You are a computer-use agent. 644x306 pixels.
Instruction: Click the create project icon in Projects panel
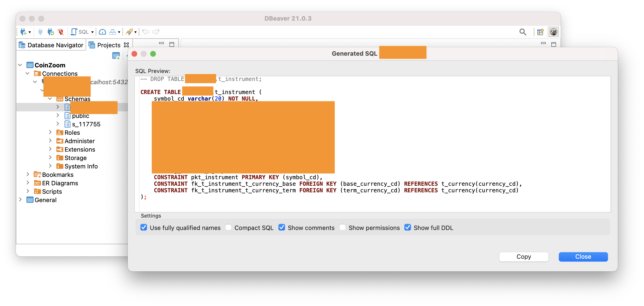point(116,55)
